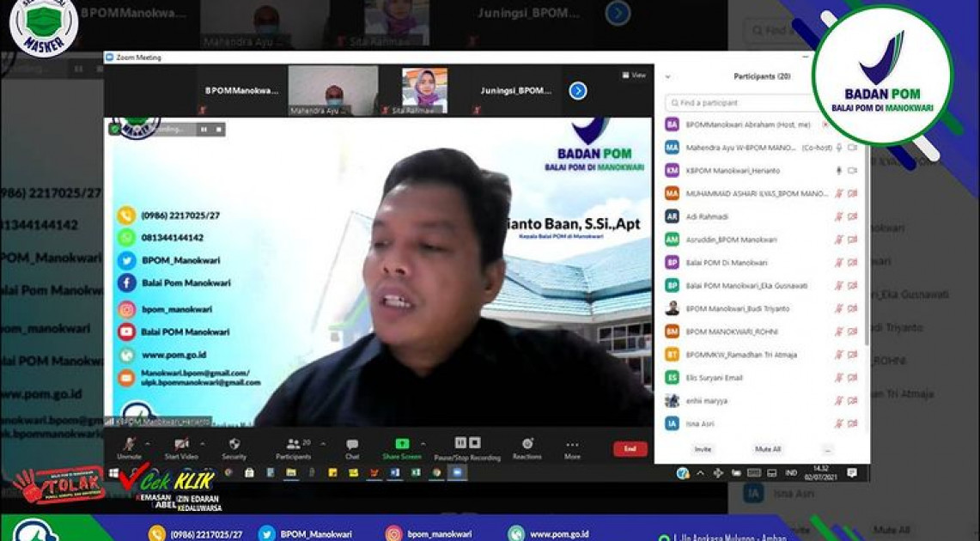The height and width of the screenshot is (541, 980).
Task: Switch to Word from the taskbar
Action: (x=395, y=473)
